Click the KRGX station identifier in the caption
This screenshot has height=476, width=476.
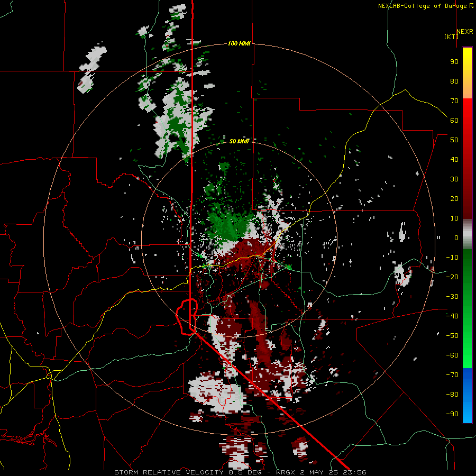(286, 472)
